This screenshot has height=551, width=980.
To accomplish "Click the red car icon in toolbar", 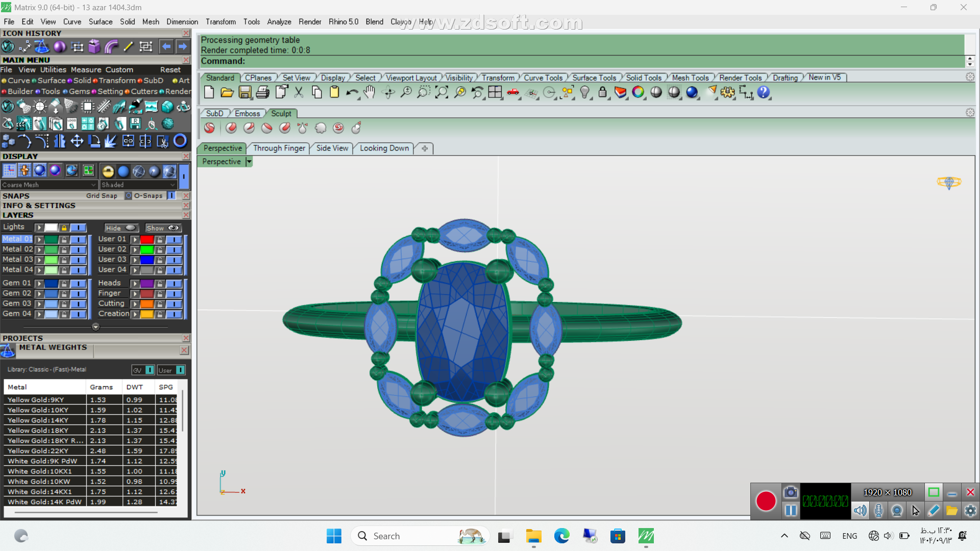I will (513, 92).
